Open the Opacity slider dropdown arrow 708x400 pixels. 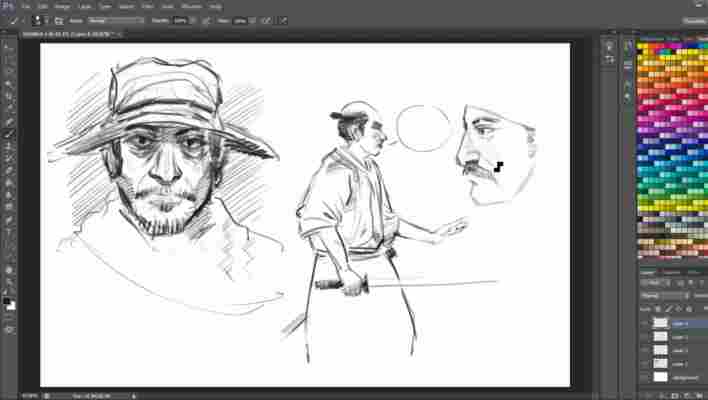click(192, 21)
